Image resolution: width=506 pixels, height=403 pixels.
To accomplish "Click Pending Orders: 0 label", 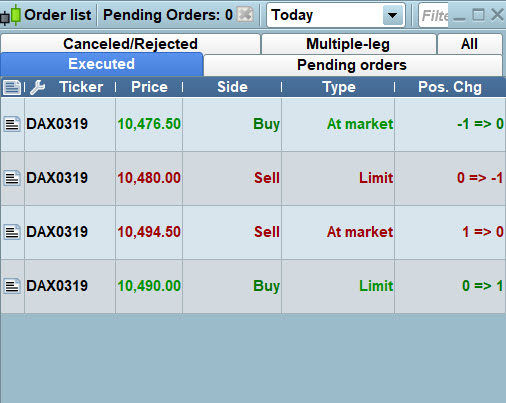I will pos(168,15).
